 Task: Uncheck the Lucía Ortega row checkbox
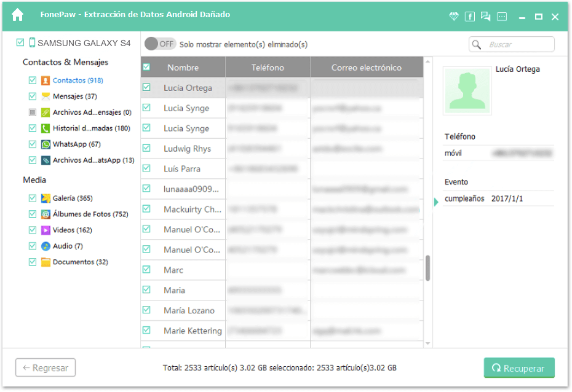(x=146, y=87)
